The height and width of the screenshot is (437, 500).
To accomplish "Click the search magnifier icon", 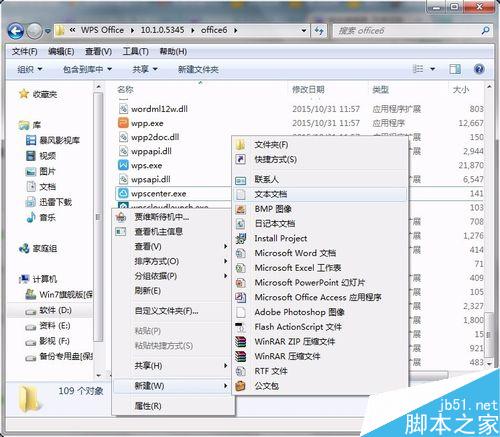I will tap(485, 31).
